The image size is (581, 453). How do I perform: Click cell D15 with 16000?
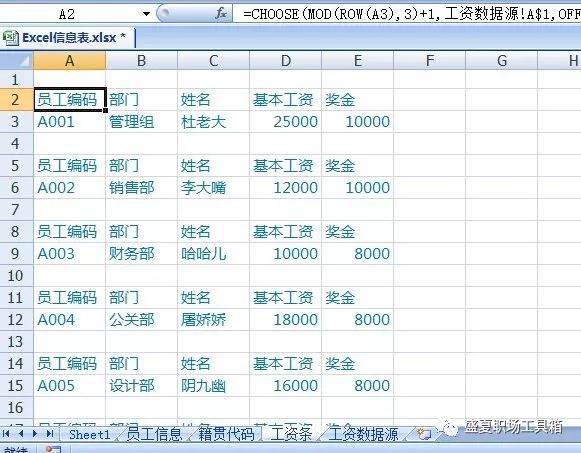285,385
